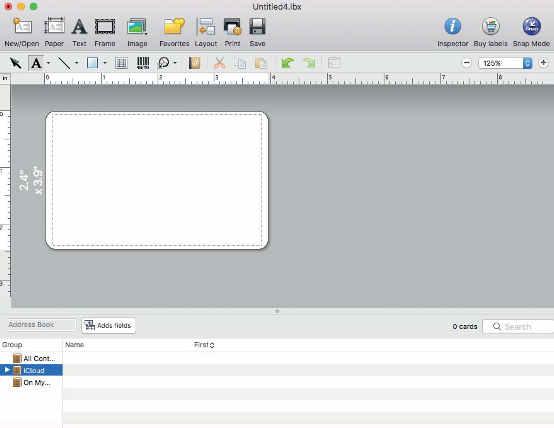
Task: Click inside the white label canvas
Action: pos(157,180)
